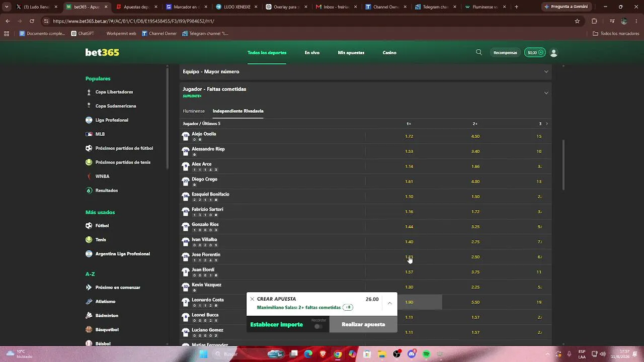Open MLB in the sidebar
Screen dimensions: 644x362
click(x=100, y=134)
